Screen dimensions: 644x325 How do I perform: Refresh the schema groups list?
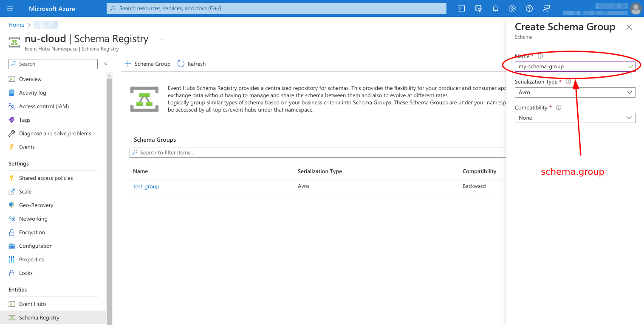click(192, 64)
